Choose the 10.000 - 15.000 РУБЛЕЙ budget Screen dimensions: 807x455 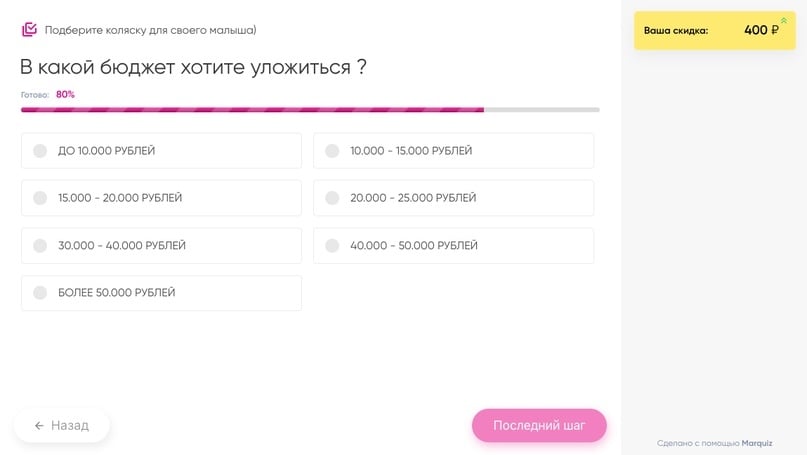click(x=332, y=151)
